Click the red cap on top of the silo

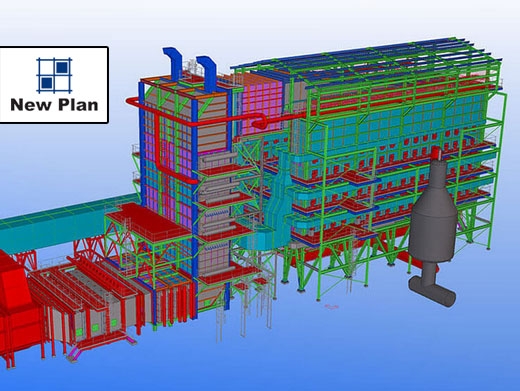point(436,152)
